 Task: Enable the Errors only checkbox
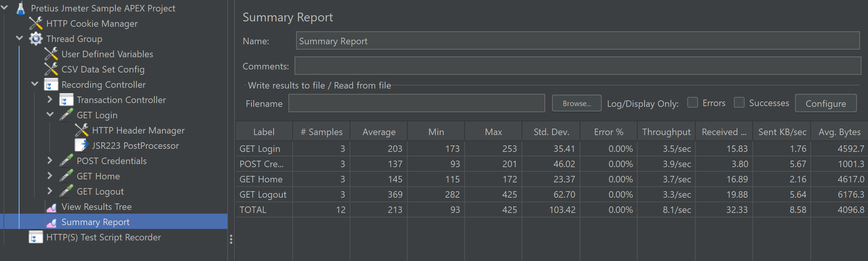click(692, 102)
